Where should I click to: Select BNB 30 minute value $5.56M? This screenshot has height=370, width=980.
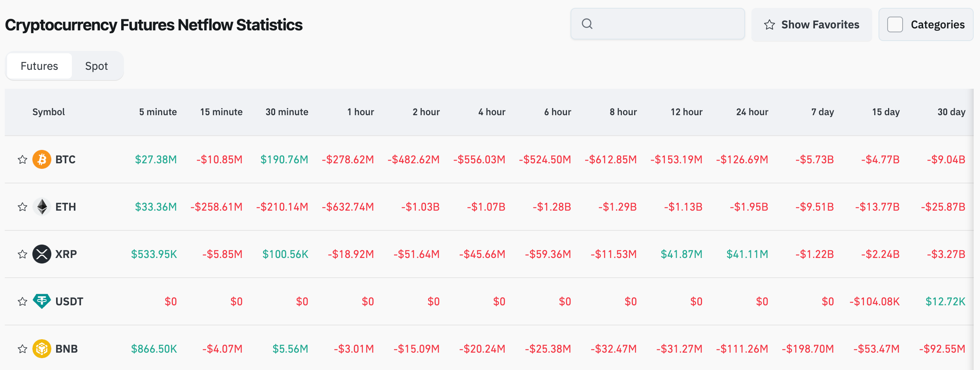(x=290, y=349)
